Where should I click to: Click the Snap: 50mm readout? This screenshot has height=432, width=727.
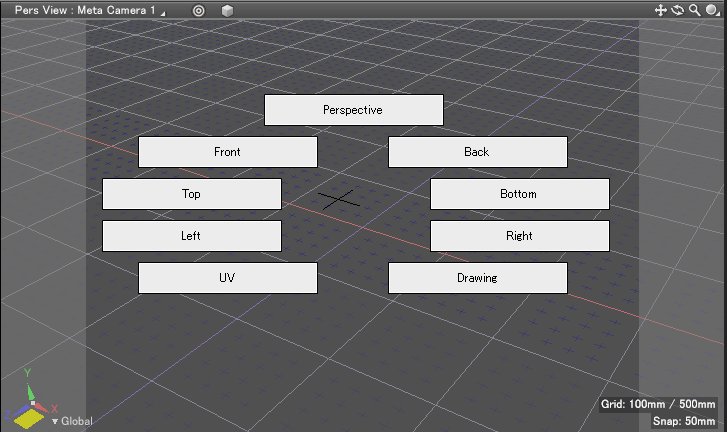(x=684, y=421)
